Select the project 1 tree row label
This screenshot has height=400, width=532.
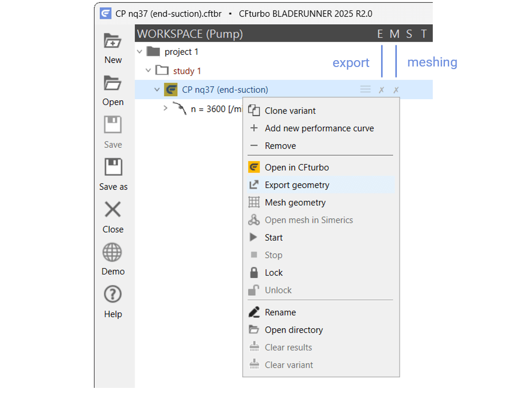pyautogui.click(x=182, y=52)
